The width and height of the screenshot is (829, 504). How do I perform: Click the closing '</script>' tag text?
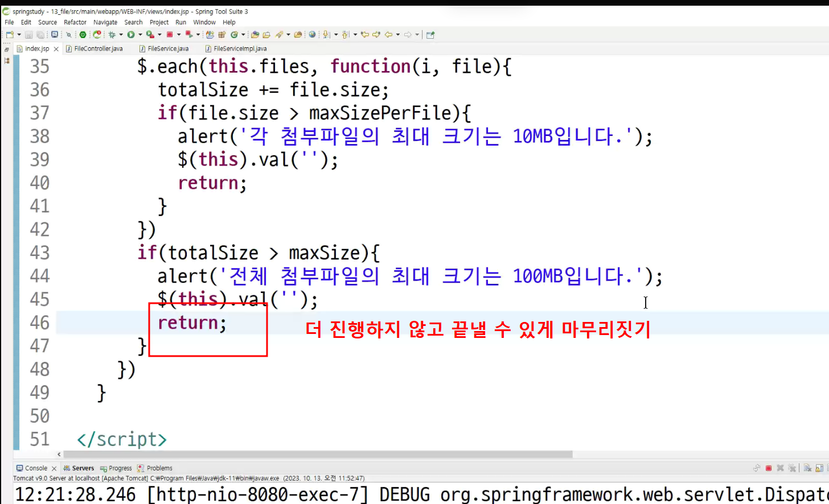point(122,439)
